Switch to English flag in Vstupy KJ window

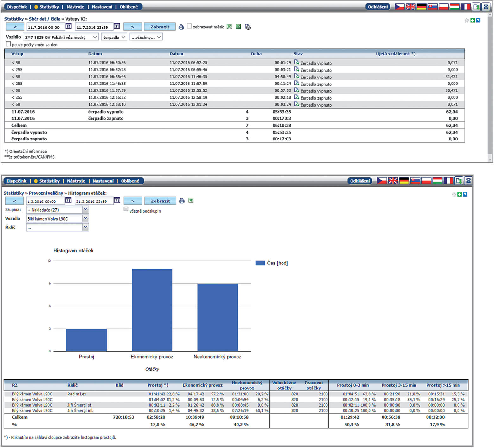[x=410, y=7]
